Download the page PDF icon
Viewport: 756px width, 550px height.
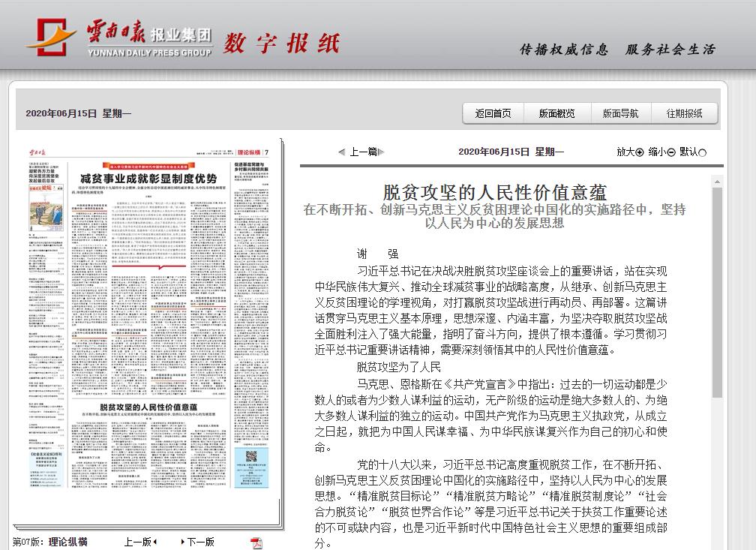click(256, 542)
